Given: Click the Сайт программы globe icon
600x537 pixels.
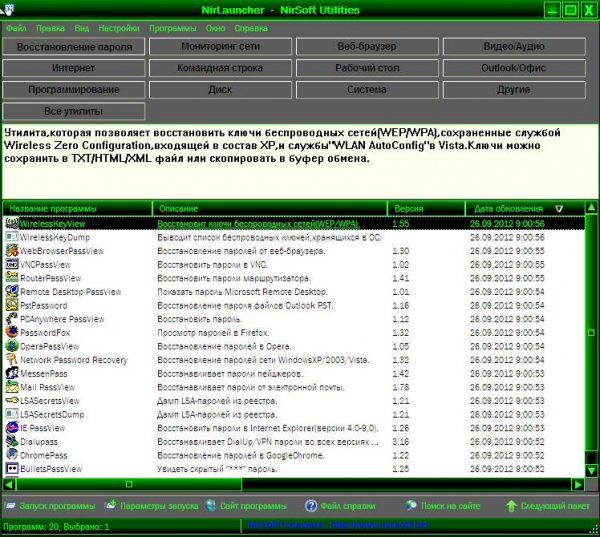Looking at the screenshot, I should (x=210, y=506).
